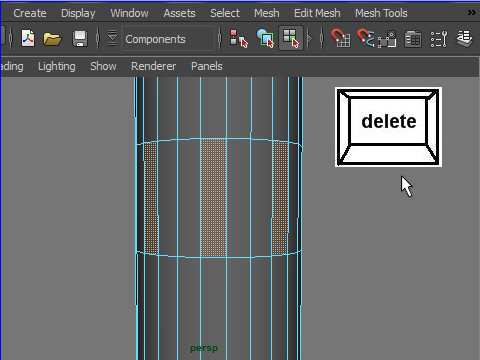Open the Components selection mode dropdown
This screenshot has width=480, height=360.
[x=168, y=39]
